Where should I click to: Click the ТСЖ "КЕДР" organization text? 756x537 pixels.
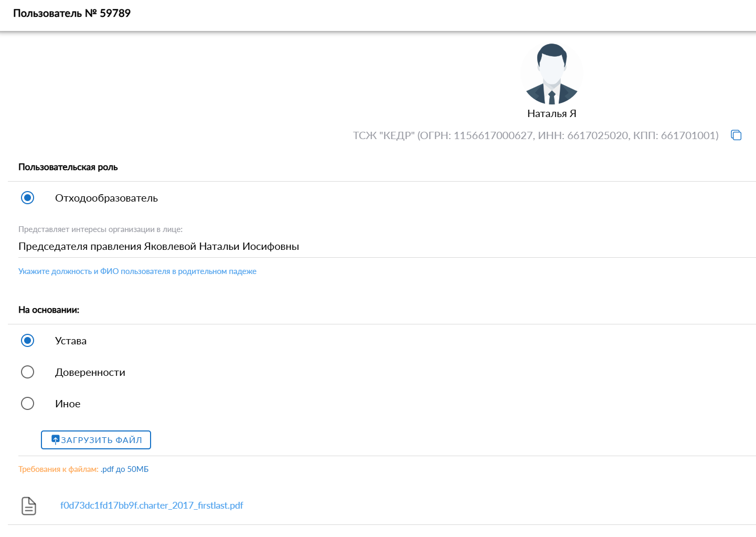point(536,135)
